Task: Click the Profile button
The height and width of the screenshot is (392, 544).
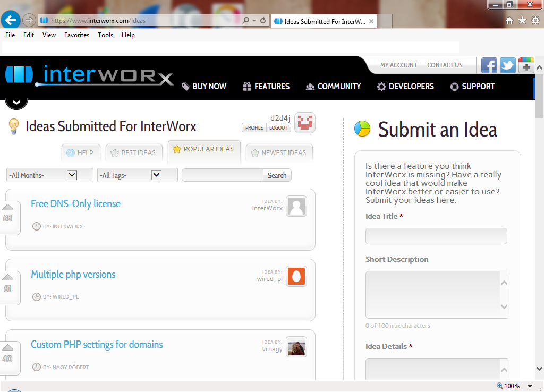Action: point(254,127)
